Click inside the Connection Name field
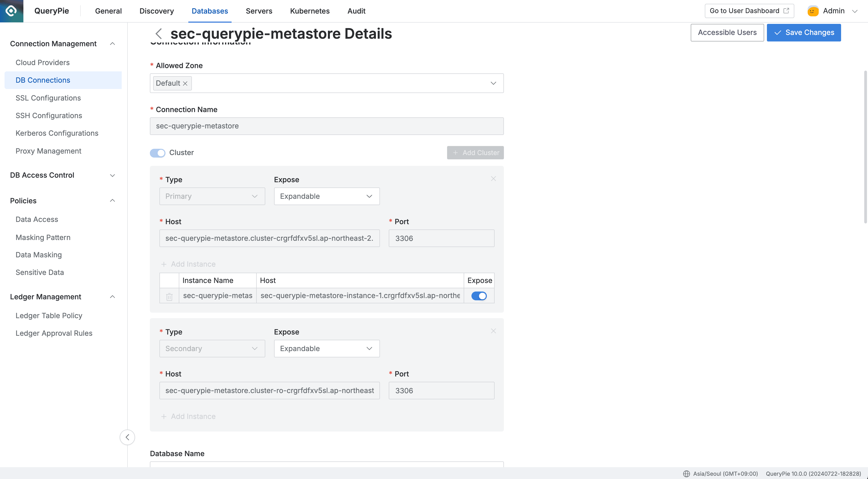868x479 pixels. [327, 126]
